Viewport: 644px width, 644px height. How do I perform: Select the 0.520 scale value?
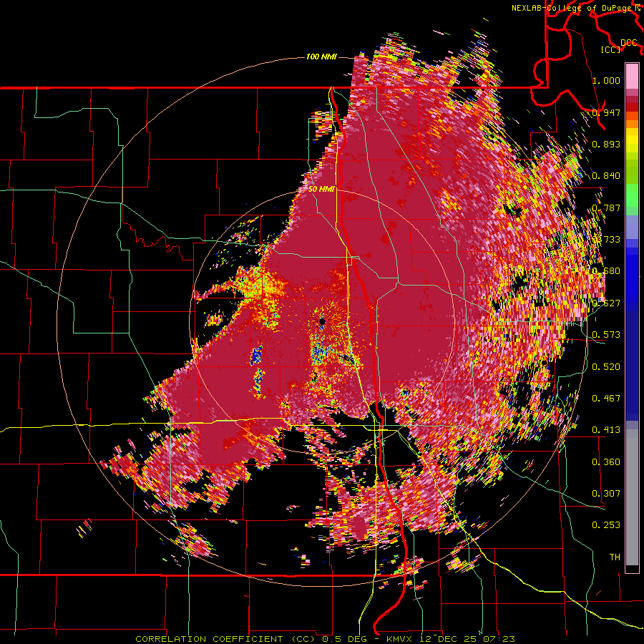tap(606, 366)
